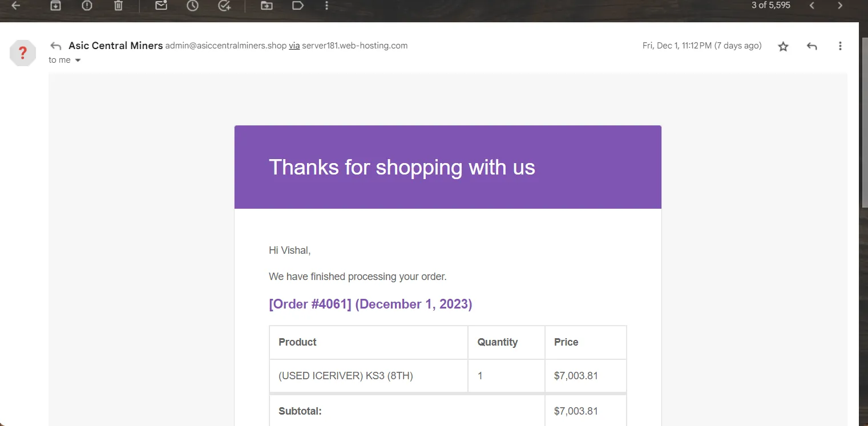Go back to inbox with back arrow

click(x=16, y=6)
